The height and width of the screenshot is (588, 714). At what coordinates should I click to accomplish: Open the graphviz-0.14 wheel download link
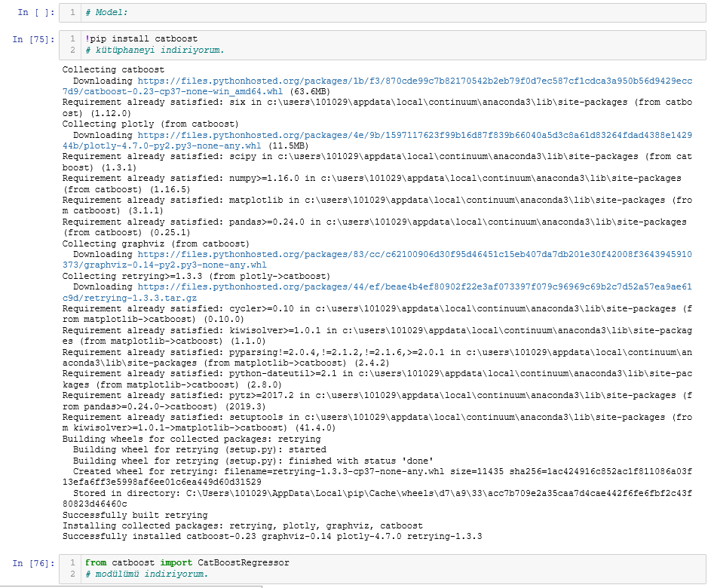tap(377, 255)
